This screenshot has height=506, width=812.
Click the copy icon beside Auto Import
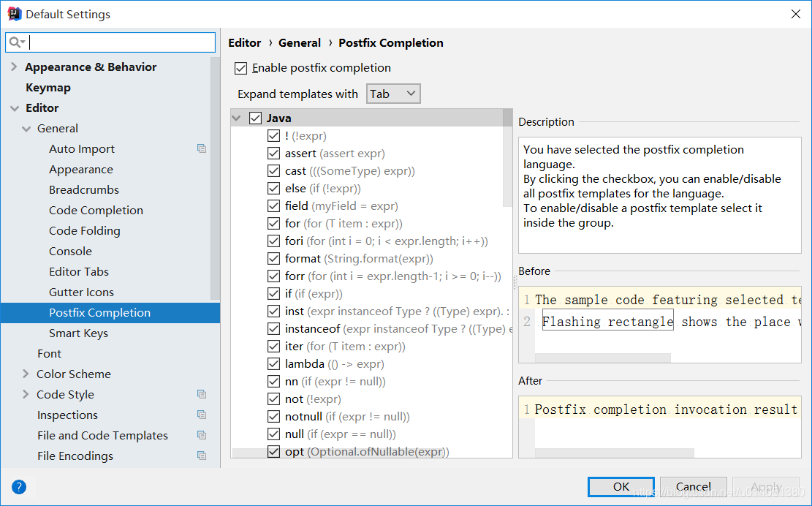pyautogui.click(x=202, y=148)
